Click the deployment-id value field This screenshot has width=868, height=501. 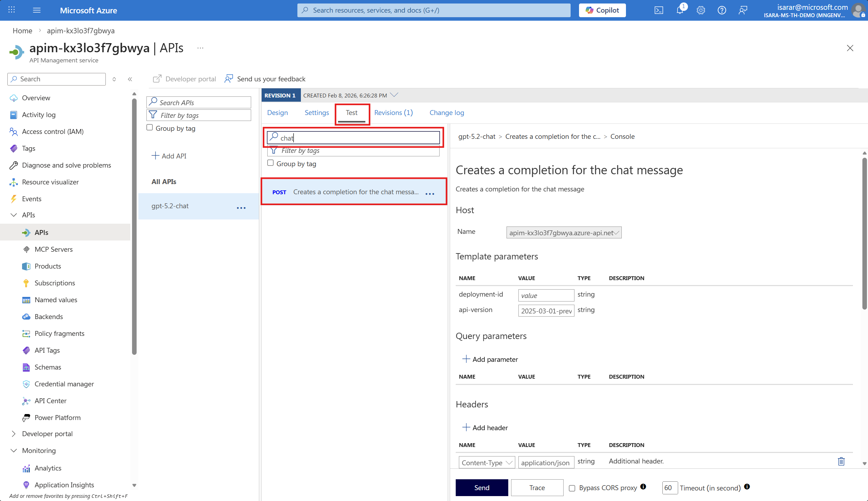(x=546, y=295)
